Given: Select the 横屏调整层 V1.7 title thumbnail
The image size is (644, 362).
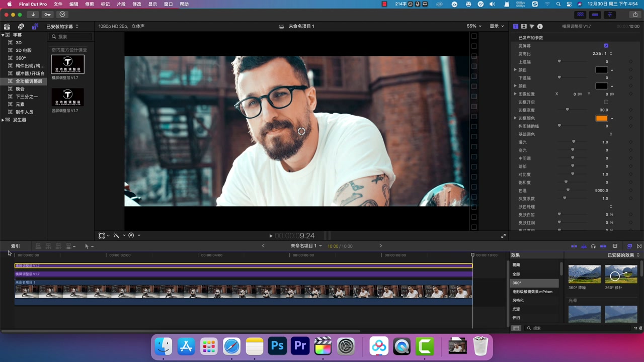Looking at the screenshot, I should (x=67, y=64).
